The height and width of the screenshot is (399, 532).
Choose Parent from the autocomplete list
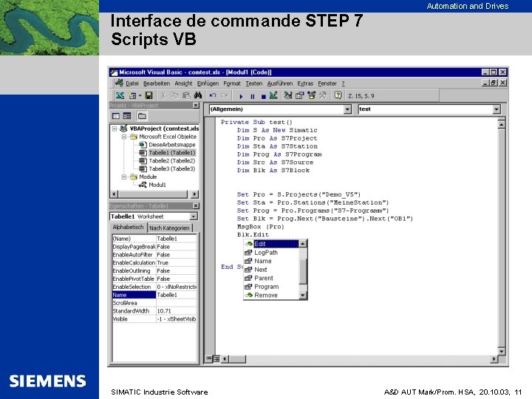pos(263,279)
